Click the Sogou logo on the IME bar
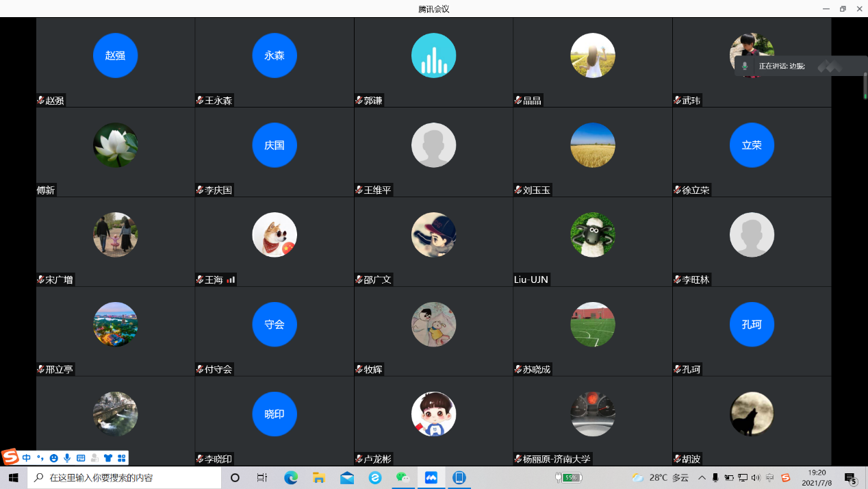Viewport: 868px width, 489px height. [10, 457]
